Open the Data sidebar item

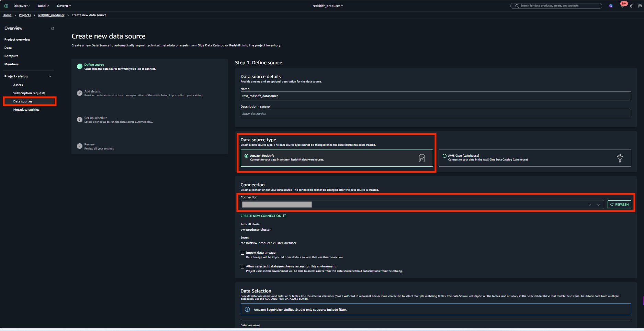[8, 48]
